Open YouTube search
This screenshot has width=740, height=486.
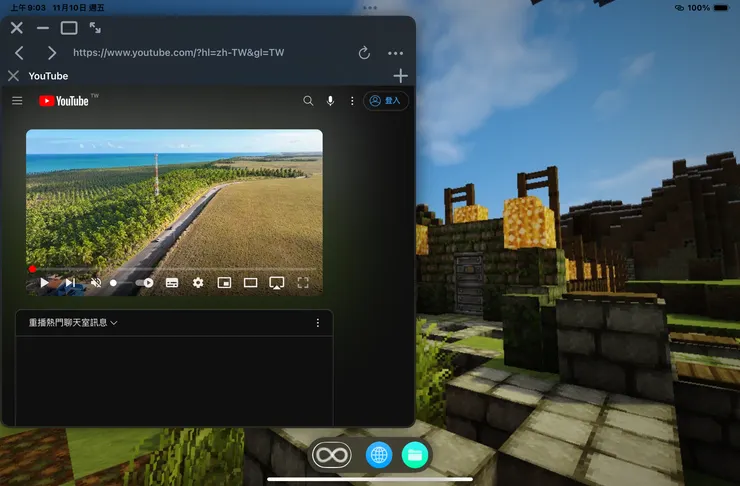tap(308, 101)
